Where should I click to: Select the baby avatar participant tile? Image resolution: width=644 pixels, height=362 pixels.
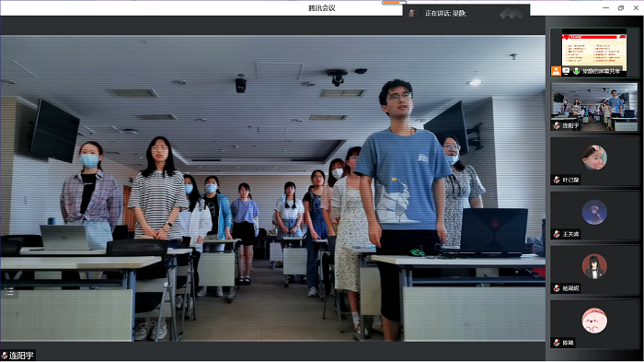click(594, 158)
